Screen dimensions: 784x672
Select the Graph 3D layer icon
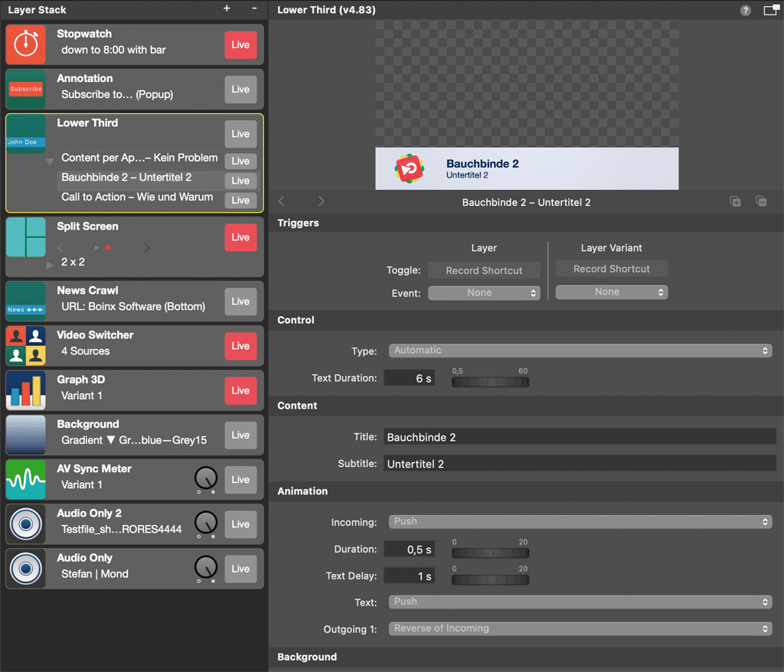[26, 390]
